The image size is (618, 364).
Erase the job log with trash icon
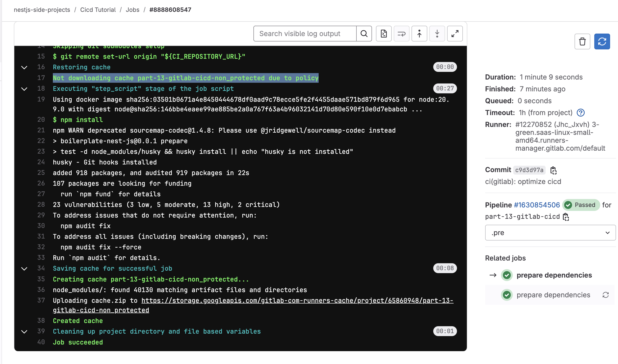582,41
